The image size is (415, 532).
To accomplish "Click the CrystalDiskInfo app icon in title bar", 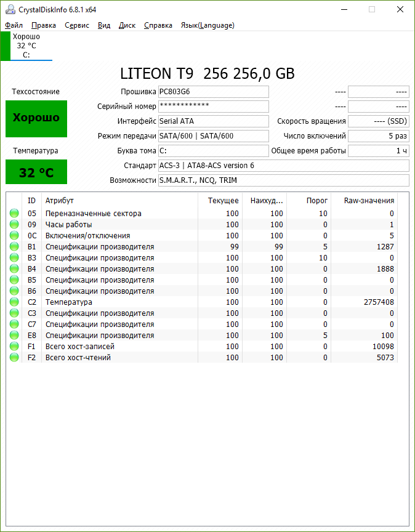I will pos(10,9).
